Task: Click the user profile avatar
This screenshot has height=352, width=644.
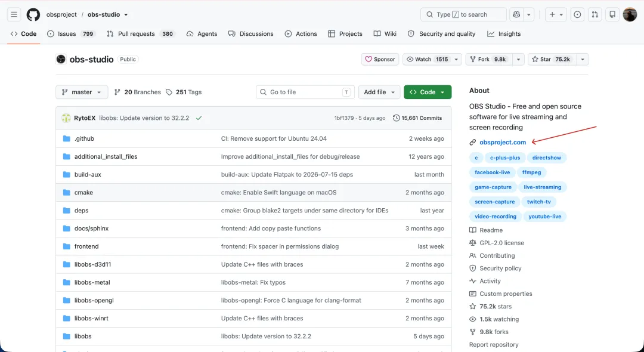Action: point(630,14)
